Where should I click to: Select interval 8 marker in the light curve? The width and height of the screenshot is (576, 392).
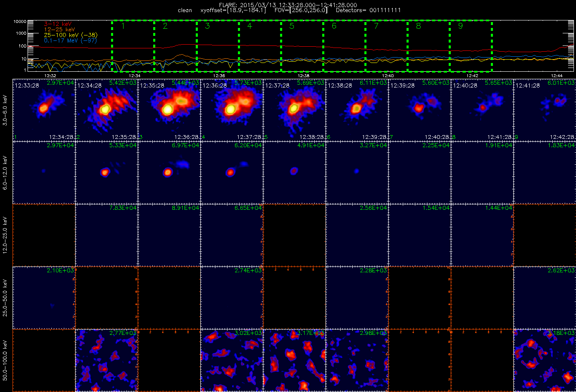tap(419, 26)
